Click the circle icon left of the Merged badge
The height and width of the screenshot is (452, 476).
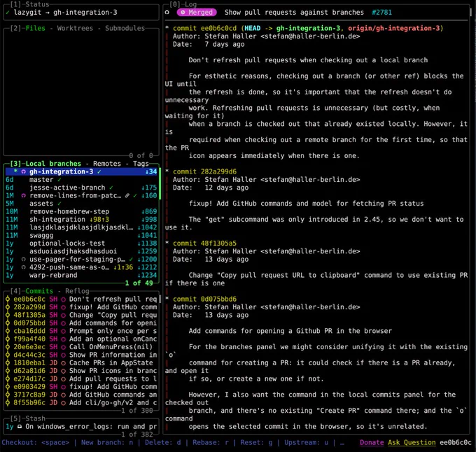(x=167, y=13)
